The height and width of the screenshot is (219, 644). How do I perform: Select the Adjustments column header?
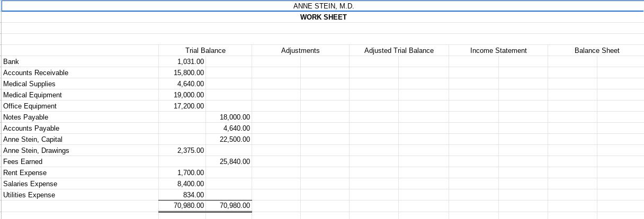point(300,50)
